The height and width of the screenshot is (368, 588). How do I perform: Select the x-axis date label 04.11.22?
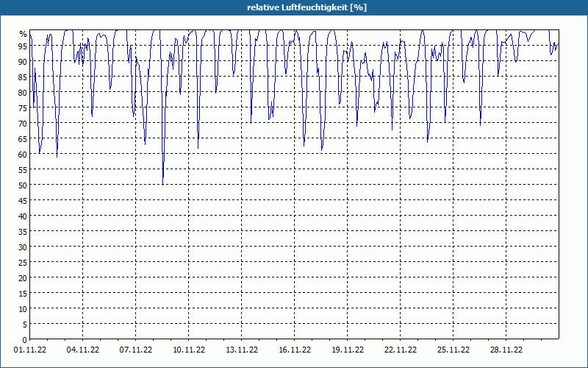[83, 350]
